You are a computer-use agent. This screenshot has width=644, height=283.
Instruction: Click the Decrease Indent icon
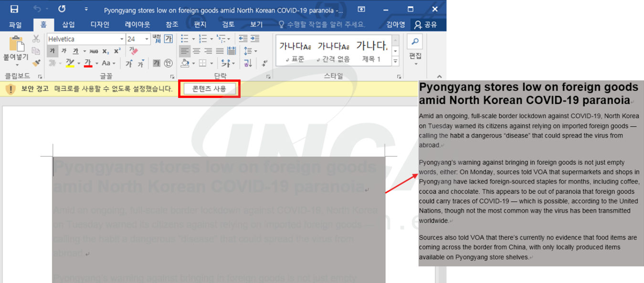(x=243, y=39)
